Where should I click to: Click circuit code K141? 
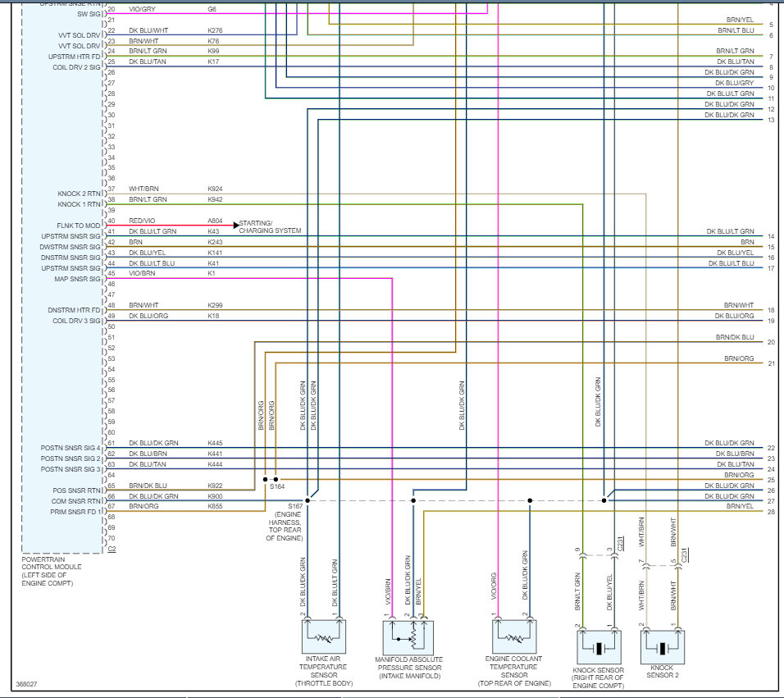(215, 253)
